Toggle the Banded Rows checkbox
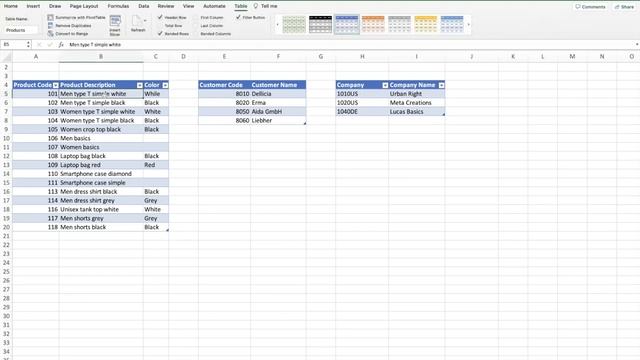The height and width of the screenshot is (360, 640). 160,33
